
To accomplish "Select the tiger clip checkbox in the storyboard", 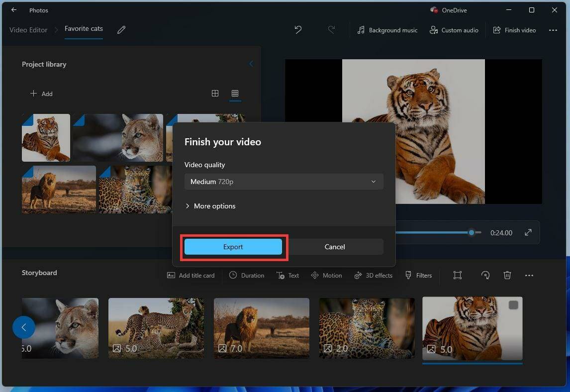I will click(x=512, y=305).
